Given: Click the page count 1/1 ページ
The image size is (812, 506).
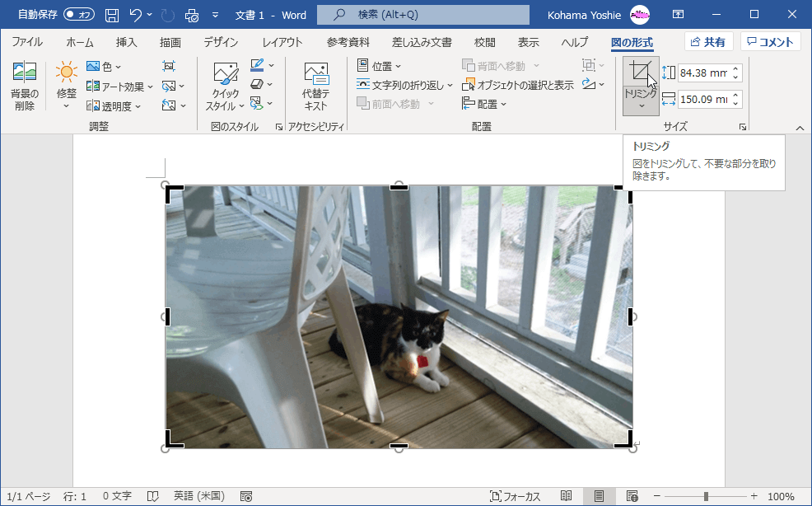Looking at the screenshot, I should pos(29,497).
